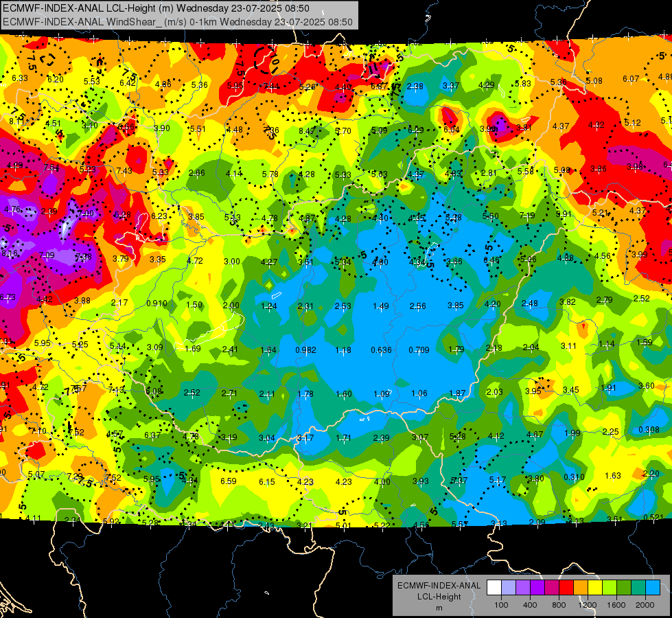Viewport: 672px width, 618px height.
Task: Click the white swatch in the LCL-Height legend
Action: coord(494,588)
